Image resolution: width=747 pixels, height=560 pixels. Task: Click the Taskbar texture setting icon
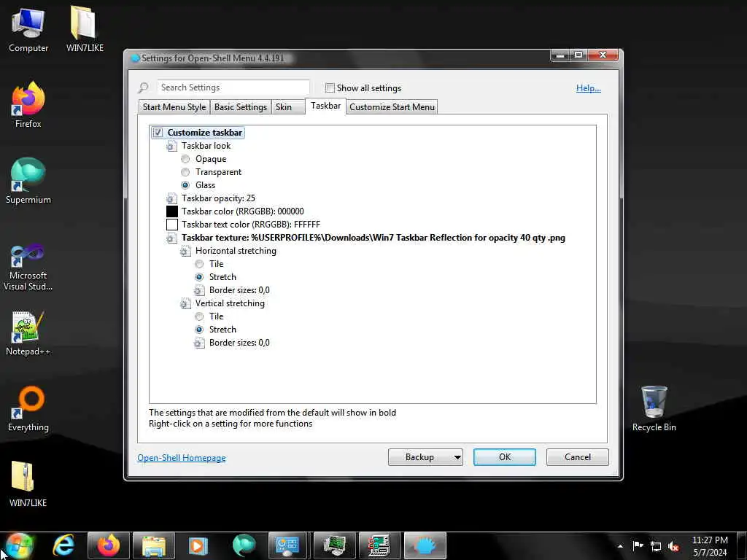(x=171, y=238)
